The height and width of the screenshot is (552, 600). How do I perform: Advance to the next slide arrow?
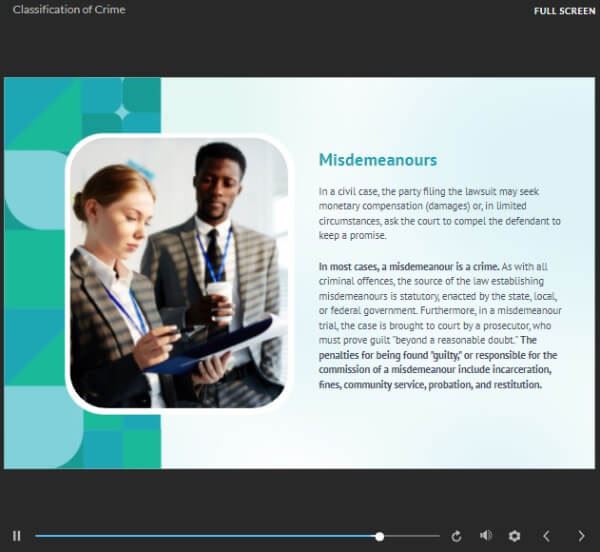pos(581,536)
